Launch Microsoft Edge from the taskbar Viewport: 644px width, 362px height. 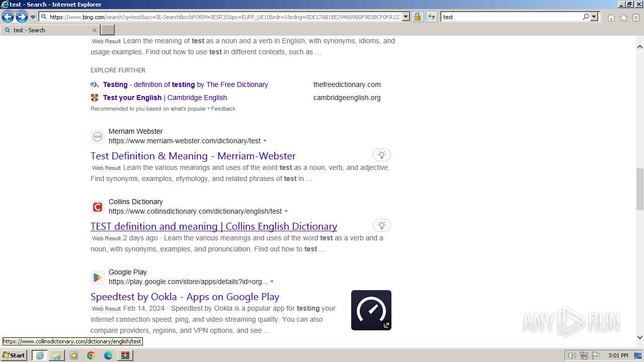pos(108,355)
